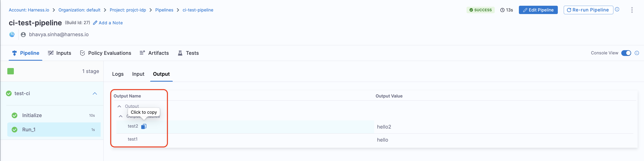The image size is (644, 161).
Task: Click the pencil icon for Add a Note
Action: point(95,23)
